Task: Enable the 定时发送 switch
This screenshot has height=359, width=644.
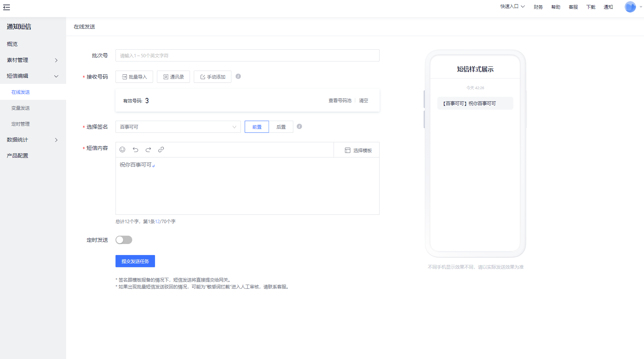Action: click(124, 240)
